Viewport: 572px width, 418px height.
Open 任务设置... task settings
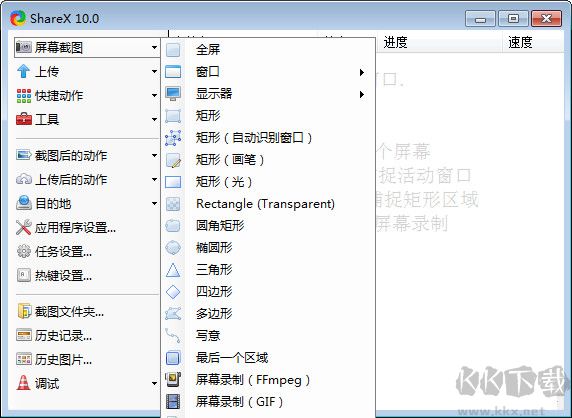point(87,252)
